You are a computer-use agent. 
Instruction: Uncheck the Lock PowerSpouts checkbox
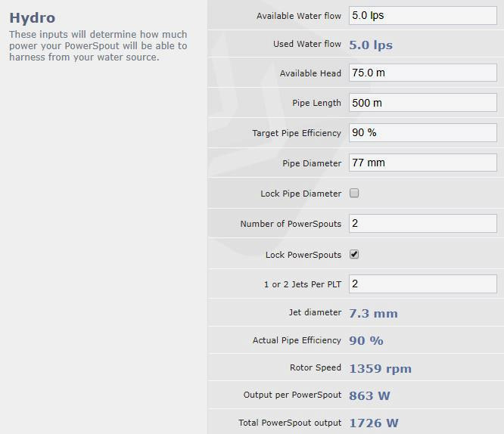pyautogui.click(x=354, y=255)
